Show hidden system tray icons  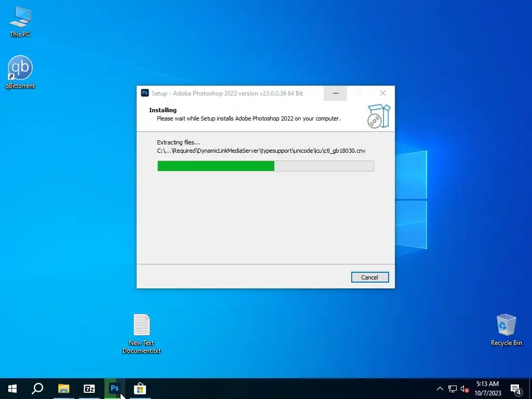(x=440, y=389)
